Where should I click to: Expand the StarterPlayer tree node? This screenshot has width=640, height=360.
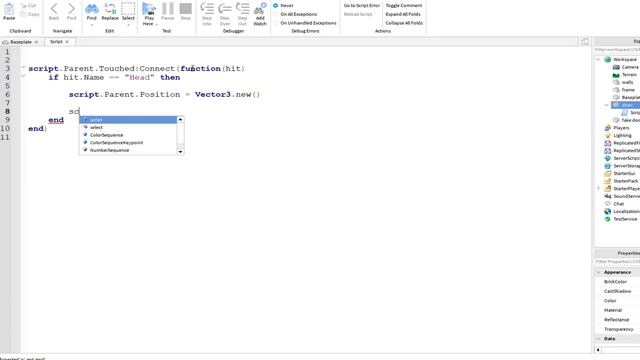coord(598,189)
